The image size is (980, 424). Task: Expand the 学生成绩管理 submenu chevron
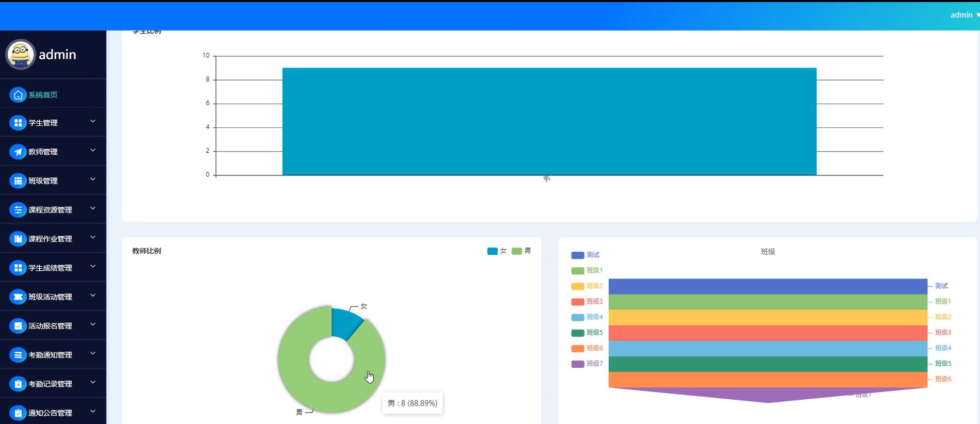pos(93,266)
